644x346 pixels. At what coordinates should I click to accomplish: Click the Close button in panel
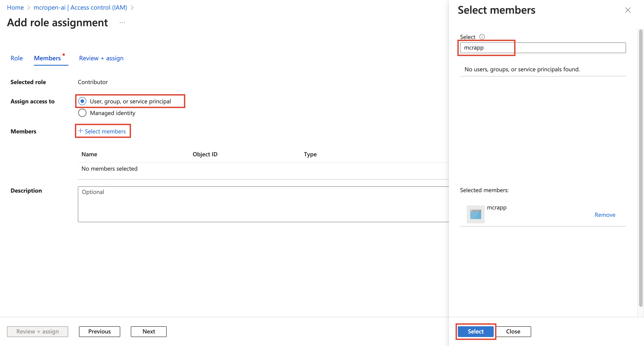513,331
